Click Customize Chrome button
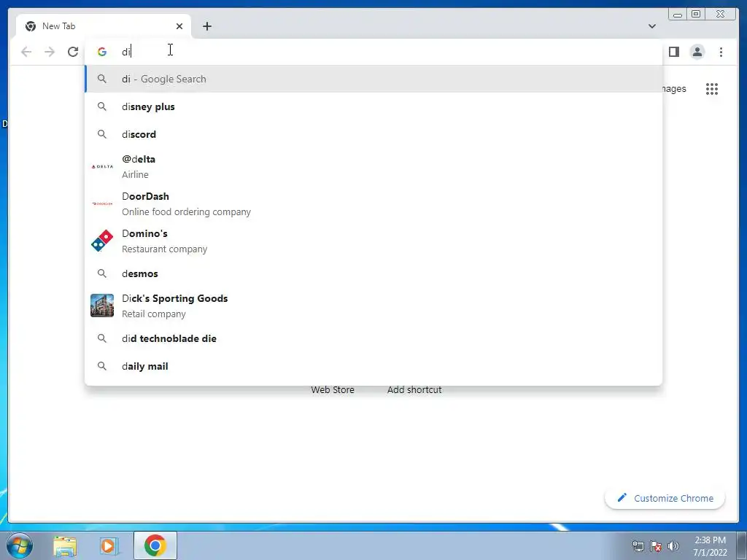747x560 pixels. click(x=665, y=498)
